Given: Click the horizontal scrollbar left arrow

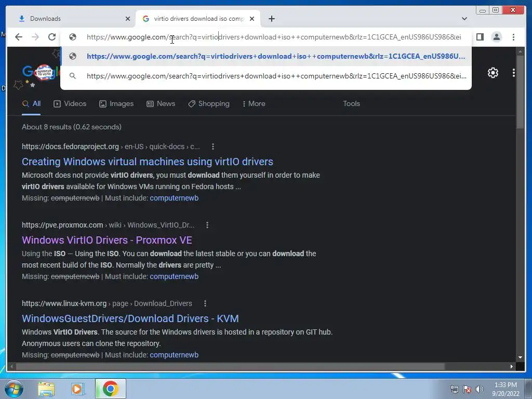Looking at the screenshot, I should (x=11, y=366).
